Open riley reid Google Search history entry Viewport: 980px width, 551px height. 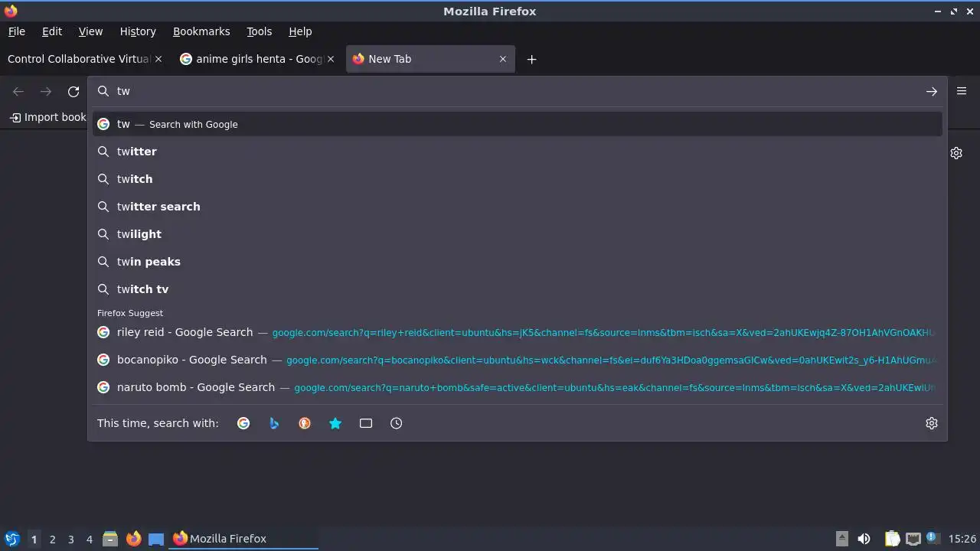[x=518, y=332]
